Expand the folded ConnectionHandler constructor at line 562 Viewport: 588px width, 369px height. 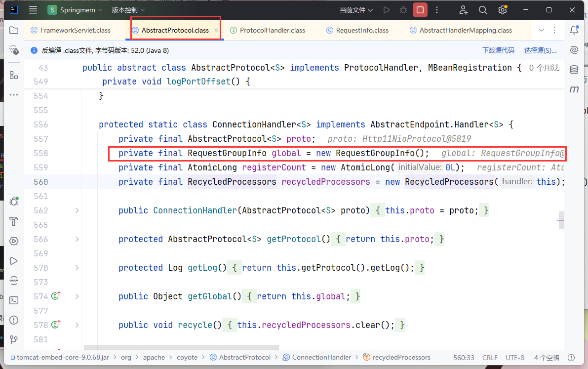click(x=77, y=210)
